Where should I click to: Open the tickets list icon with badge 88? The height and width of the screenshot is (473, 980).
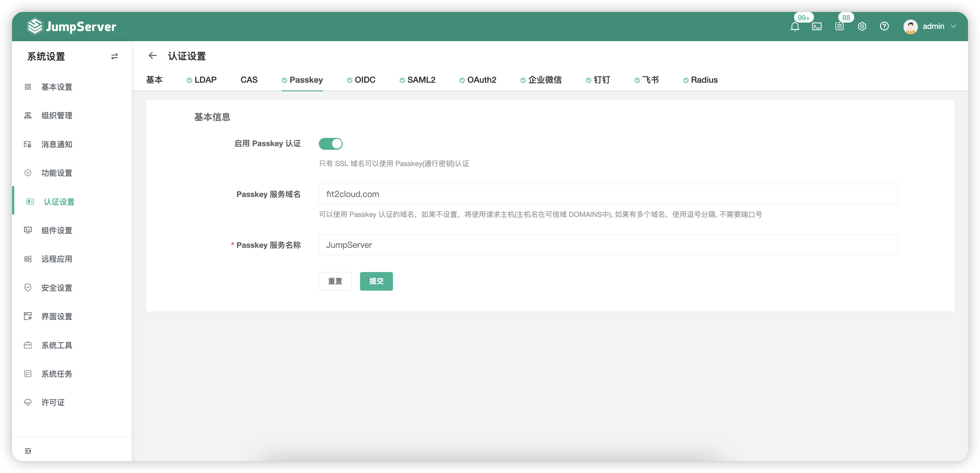point(839,27)
